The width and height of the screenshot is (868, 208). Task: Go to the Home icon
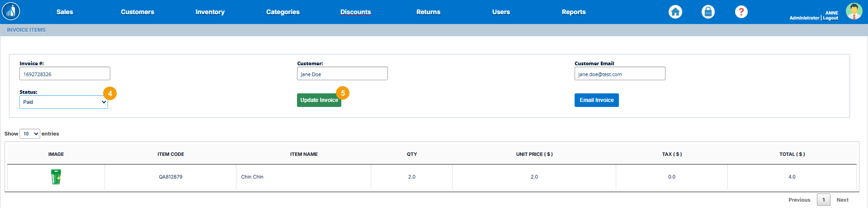click(675, 12)
